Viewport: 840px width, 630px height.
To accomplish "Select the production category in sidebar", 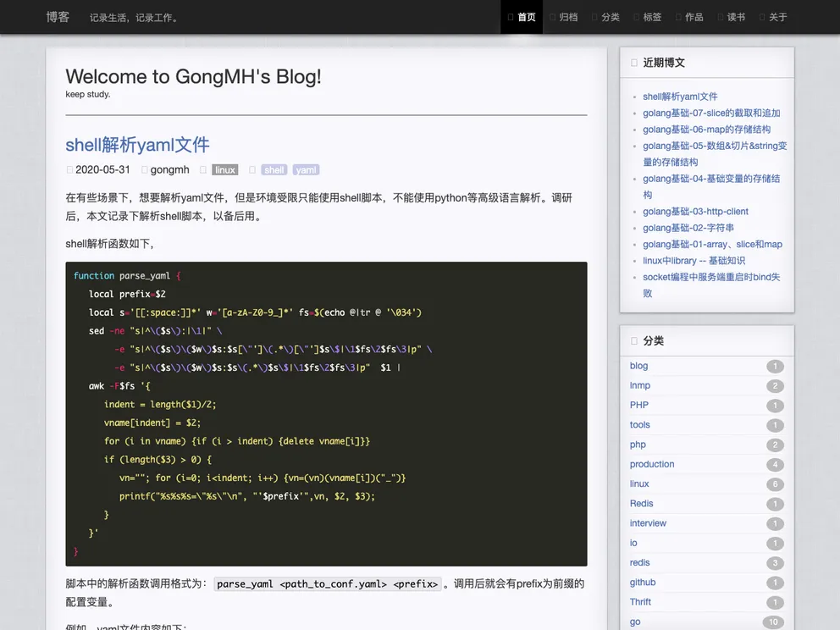I will [652, 464].
